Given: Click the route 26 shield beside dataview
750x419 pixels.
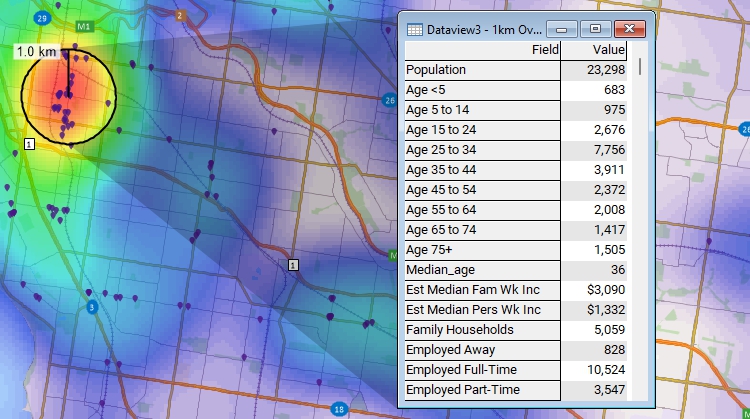Looking at the screenshot, I should (388, 100).
